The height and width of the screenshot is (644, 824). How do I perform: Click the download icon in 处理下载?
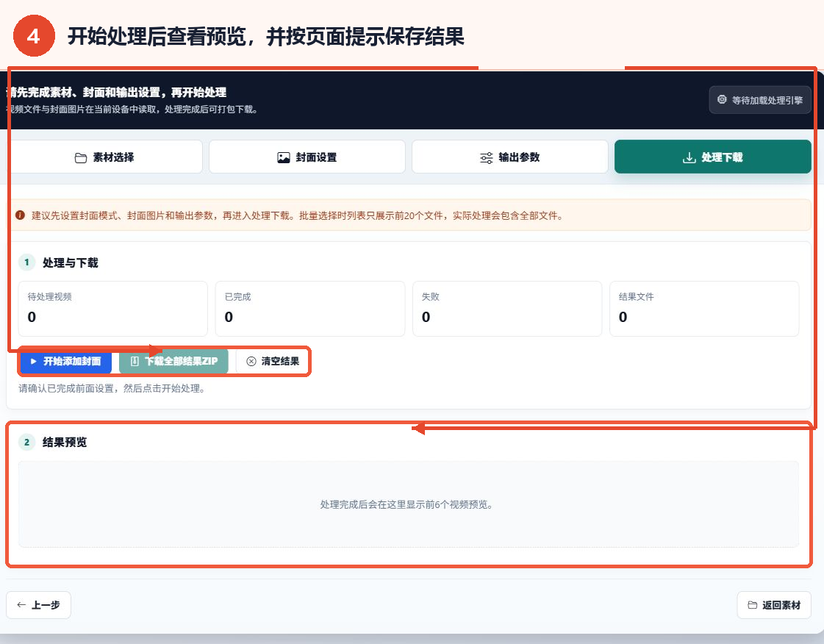(689, 158)
